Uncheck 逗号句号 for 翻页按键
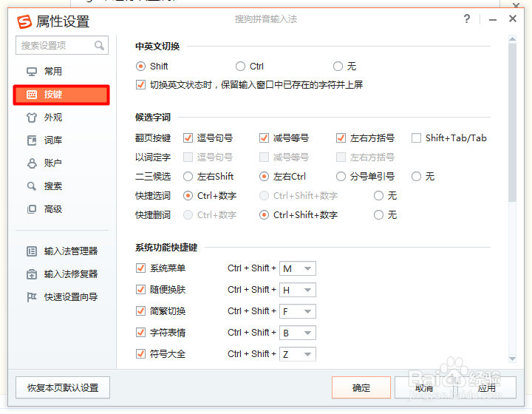Screen dimensions: 532x414 click(188, 138)
